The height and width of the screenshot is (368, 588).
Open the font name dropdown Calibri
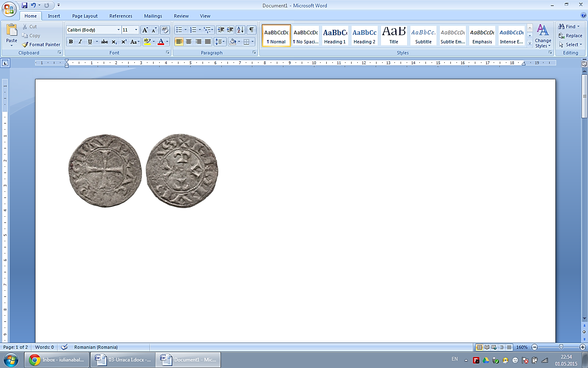point(118,30)
